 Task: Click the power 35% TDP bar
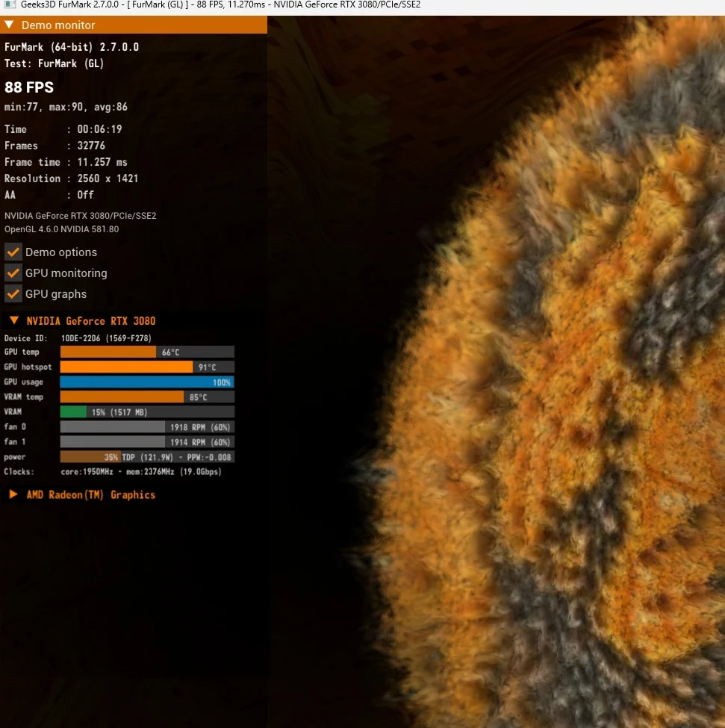(147, 457)
